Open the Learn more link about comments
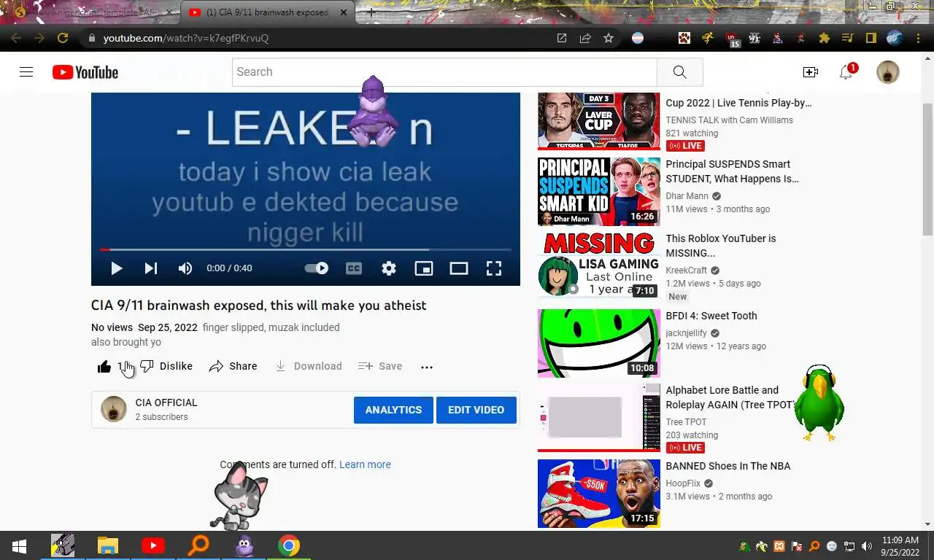 pos(365,464)
